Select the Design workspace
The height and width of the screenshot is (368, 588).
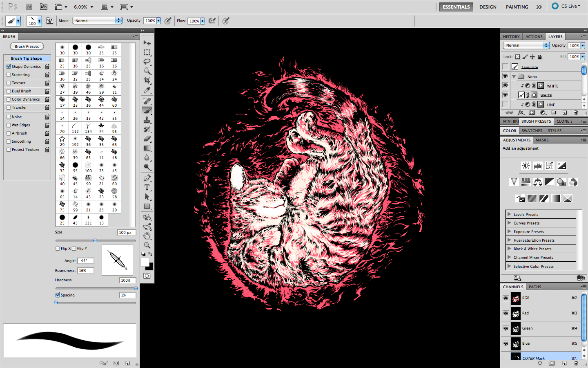488,7
